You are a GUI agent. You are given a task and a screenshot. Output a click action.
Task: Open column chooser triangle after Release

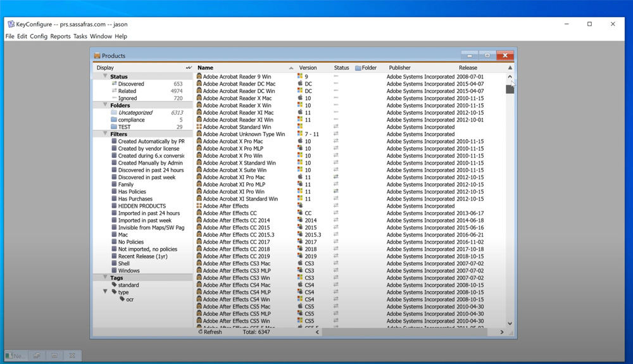tap(510, 68)
